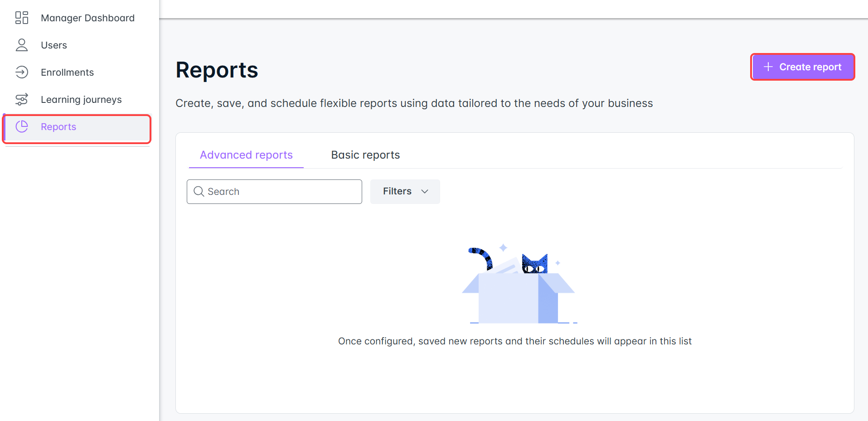Expand the chevron arrow next to Filters
The width and height of the screenshot is (868, 421).
coord(425,192)
